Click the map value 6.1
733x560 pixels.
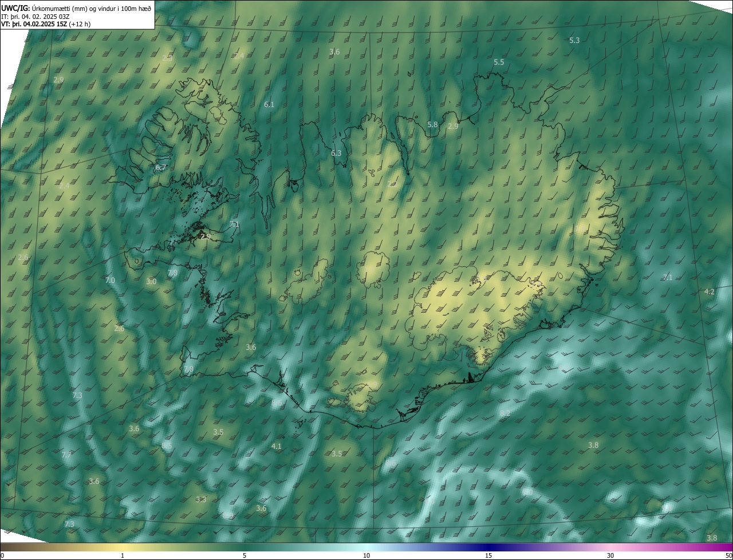[x=269, y=104]
